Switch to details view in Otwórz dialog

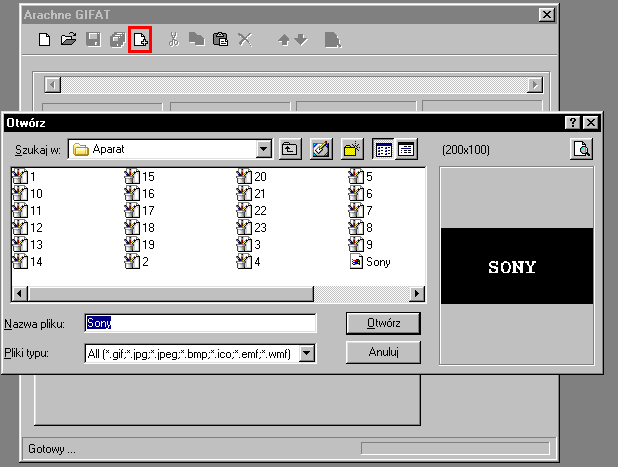point(406,149)
